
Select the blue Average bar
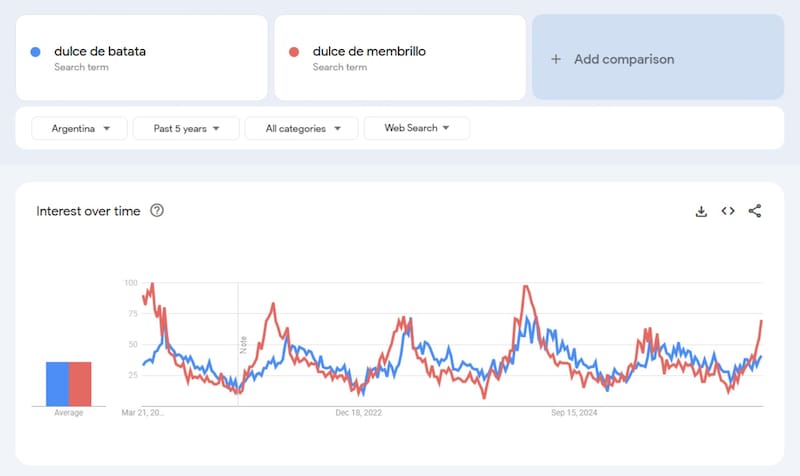[x=57, y=383]
